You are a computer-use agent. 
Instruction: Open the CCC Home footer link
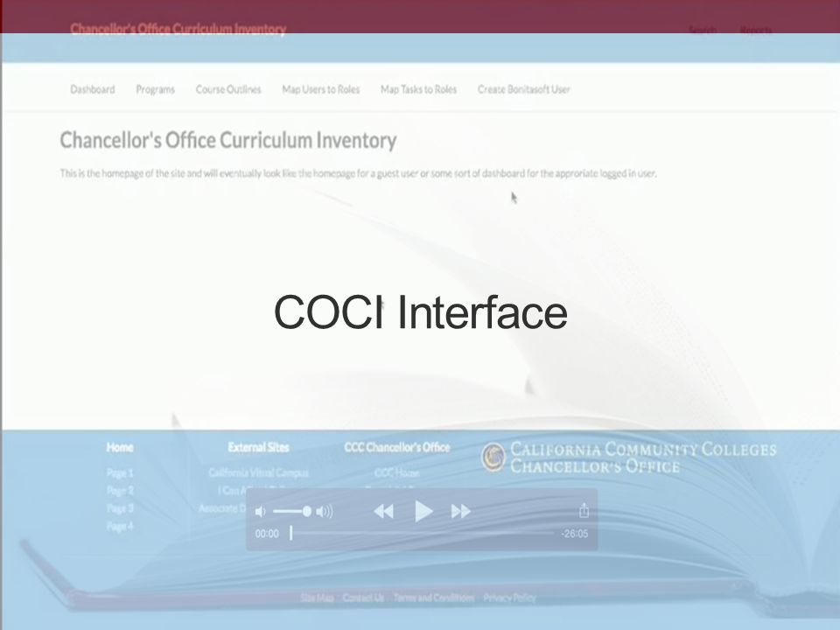[x=397, y=472]
